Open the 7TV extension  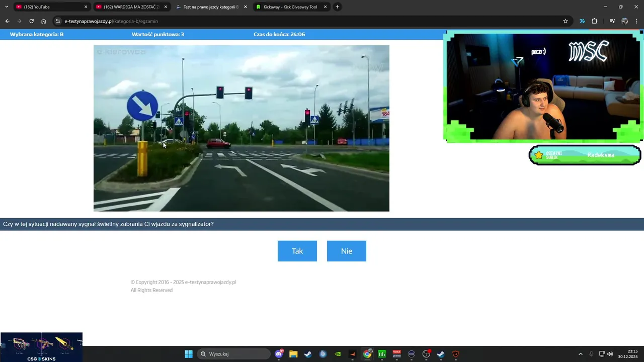[x=582, y=21]
